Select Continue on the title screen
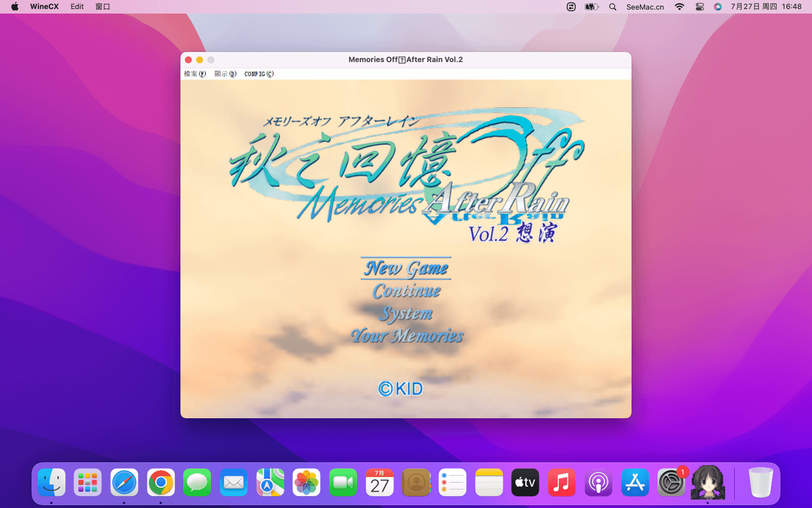Screen dimensions: 812x508 coord(407,291)
